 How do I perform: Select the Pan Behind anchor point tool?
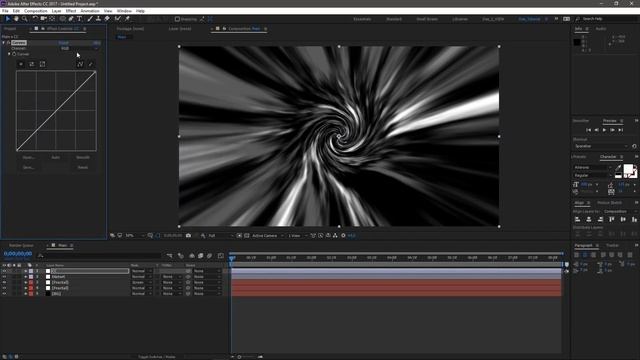coord(52,19)
